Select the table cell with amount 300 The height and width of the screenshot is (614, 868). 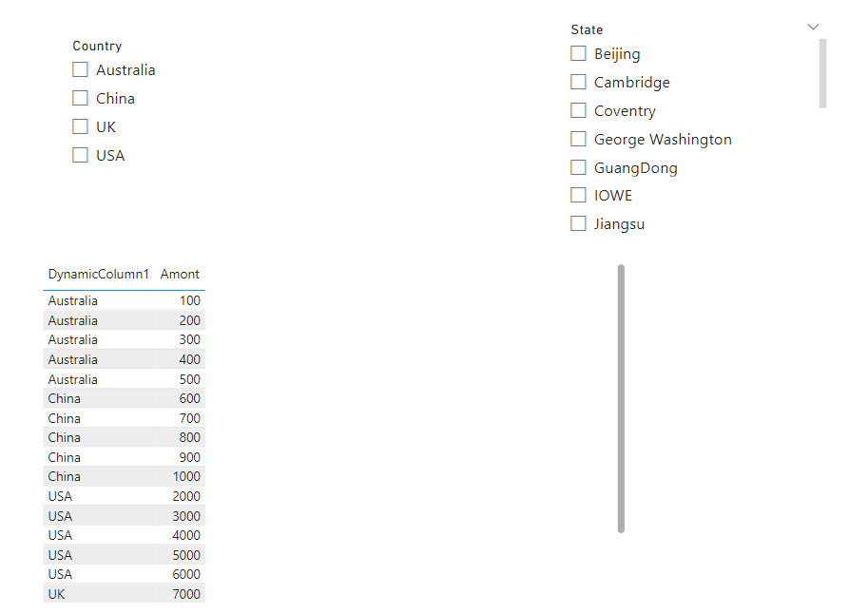tap(190, 339)
